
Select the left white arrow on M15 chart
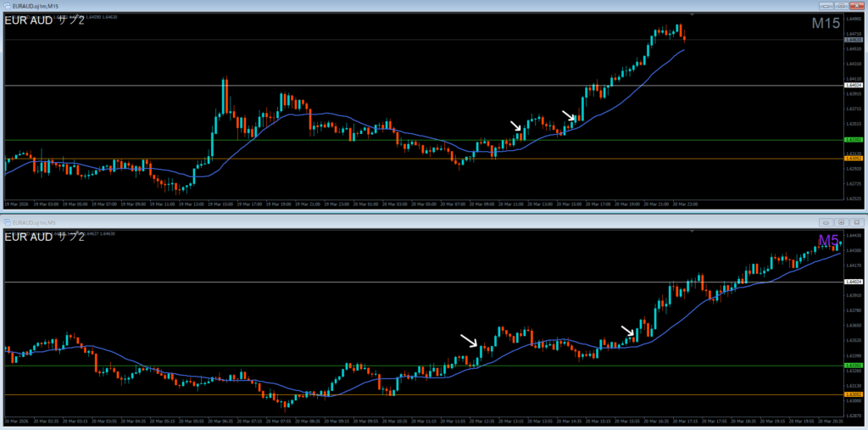pyautogui.click(x=516, y=126)
